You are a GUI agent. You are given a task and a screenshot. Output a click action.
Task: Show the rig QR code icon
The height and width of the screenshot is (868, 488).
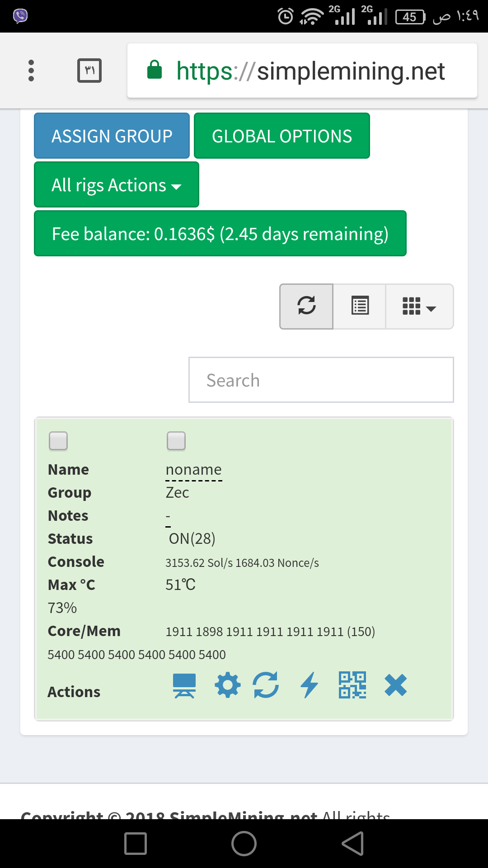(352, 685)
